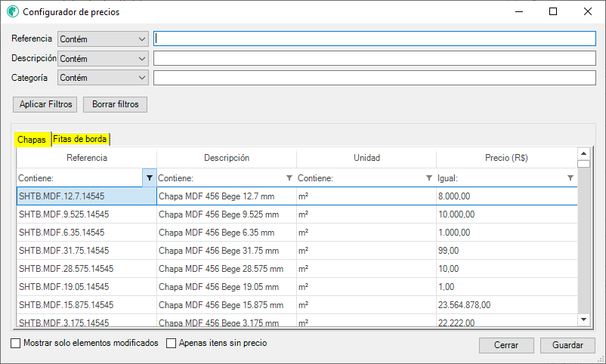Switch to the Chapas tab
Image resolution: width=606 pixels, height=364 pixels.
(32, 140)
